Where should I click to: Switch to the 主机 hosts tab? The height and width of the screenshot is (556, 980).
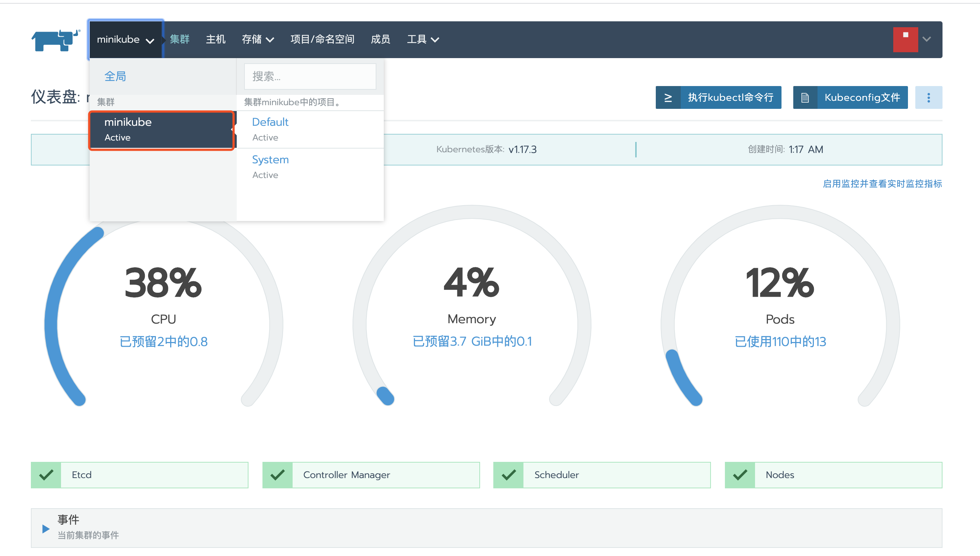click(216, 40)
